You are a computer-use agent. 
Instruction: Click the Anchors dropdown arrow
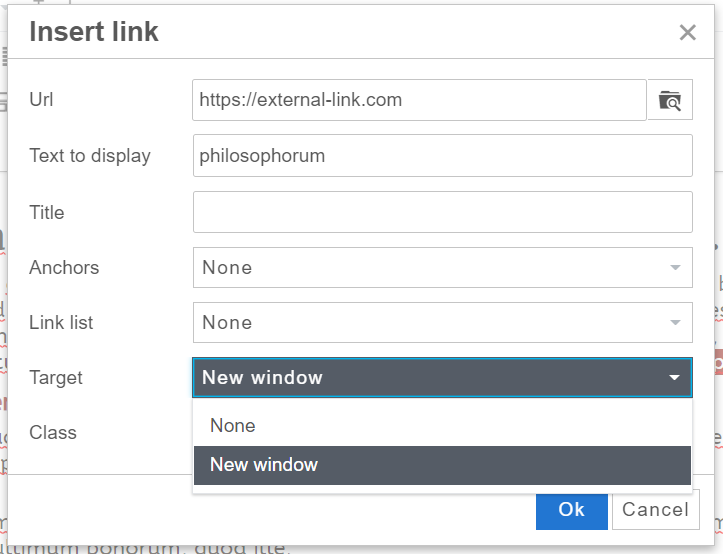pyautogui.click(x=676, y=268)
